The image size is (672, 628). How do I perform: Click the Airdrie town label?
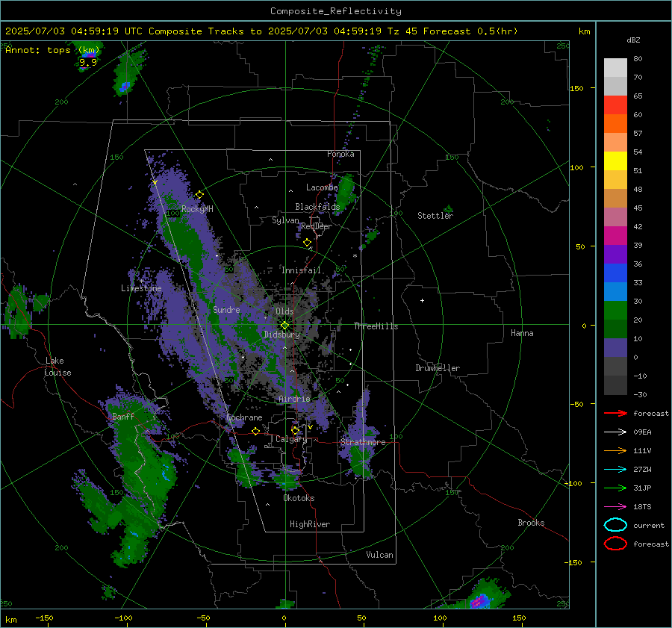[x=294, y=399]
